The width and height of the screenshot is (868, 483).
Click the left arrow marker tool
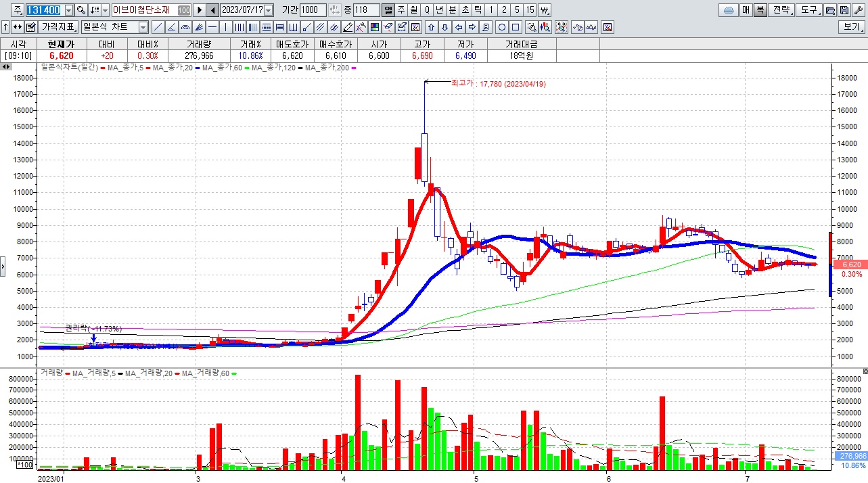pyautogui.click(x=458, y=27)
